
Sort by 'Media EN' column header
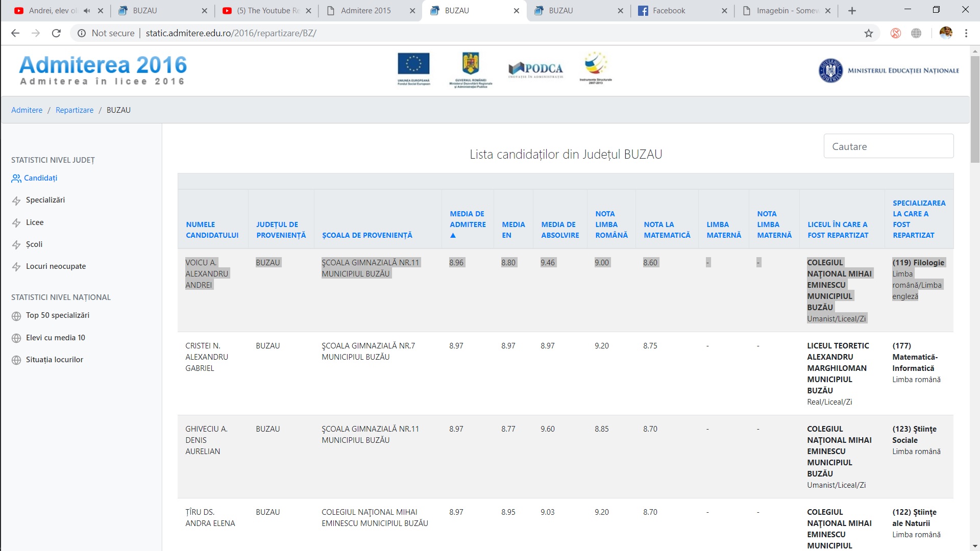tap(513, 230)
